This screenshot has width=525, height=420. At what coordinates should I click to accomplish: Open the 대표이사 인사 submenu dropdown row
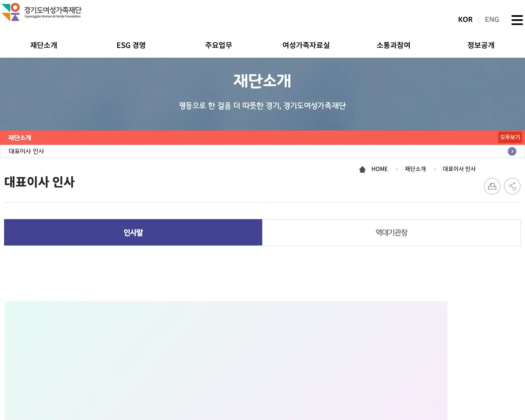[262, 151]
